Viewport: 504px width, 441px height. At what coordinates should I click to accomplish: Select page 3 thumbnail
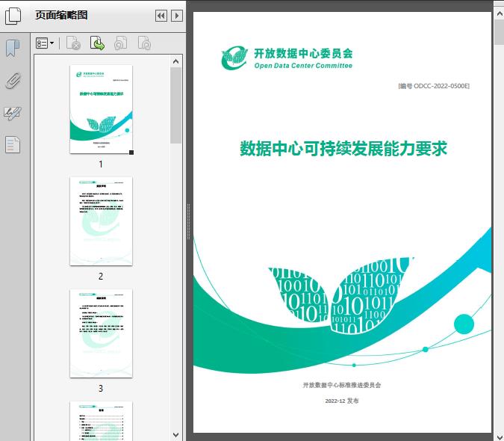(x=101, y=333)
